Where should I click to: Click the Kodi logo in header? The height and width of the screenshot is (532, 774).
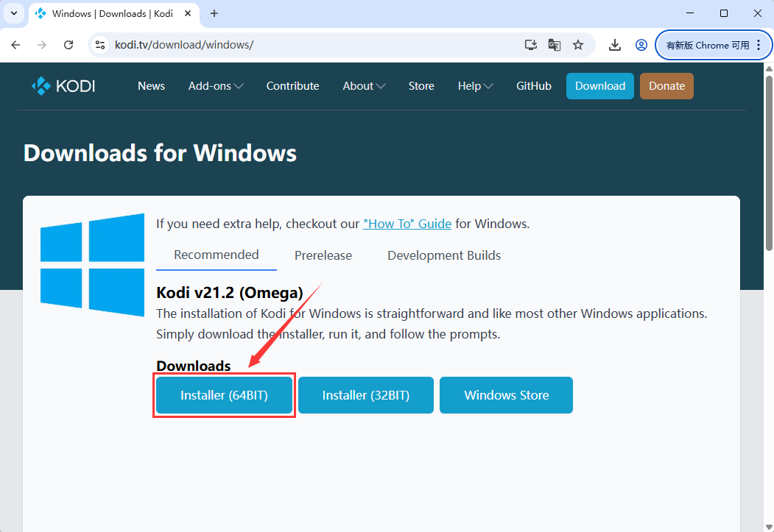(x=63, y=86)
